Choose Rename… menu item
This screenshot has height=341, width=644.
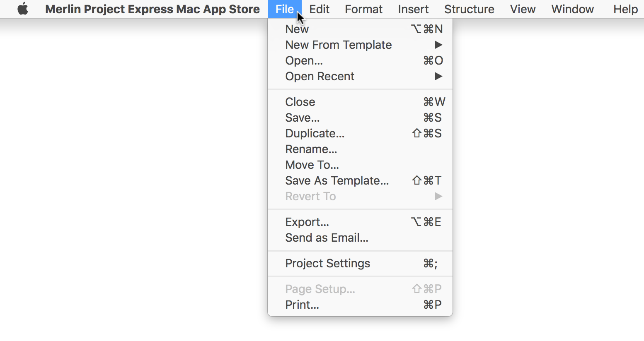360,149
